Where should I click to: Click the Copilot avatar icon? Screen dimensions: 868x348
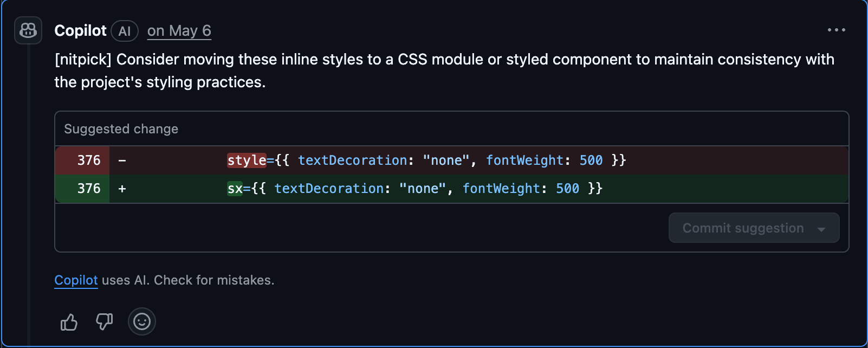28,30
